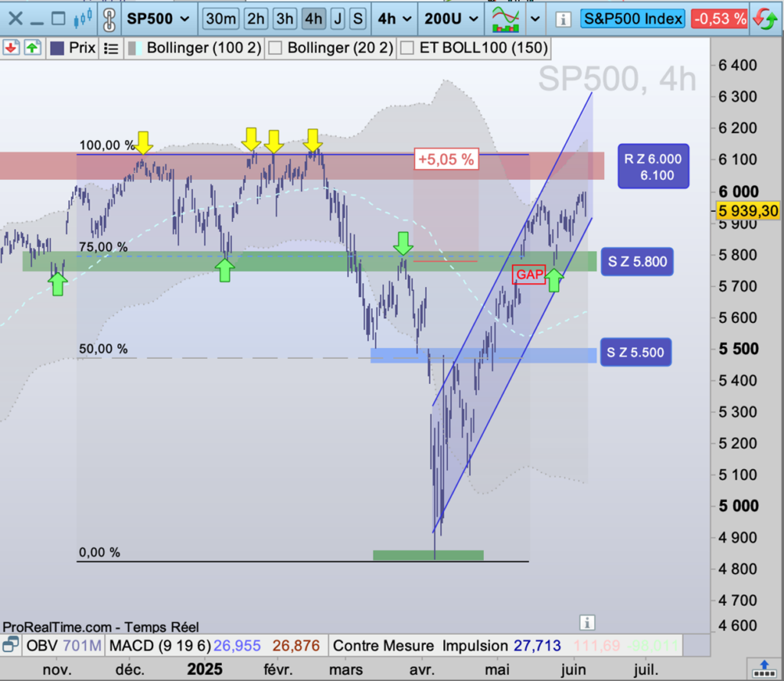Open the indicators curve icon
The height and width of the screenshot is (681, 784).
coord(505,19)
